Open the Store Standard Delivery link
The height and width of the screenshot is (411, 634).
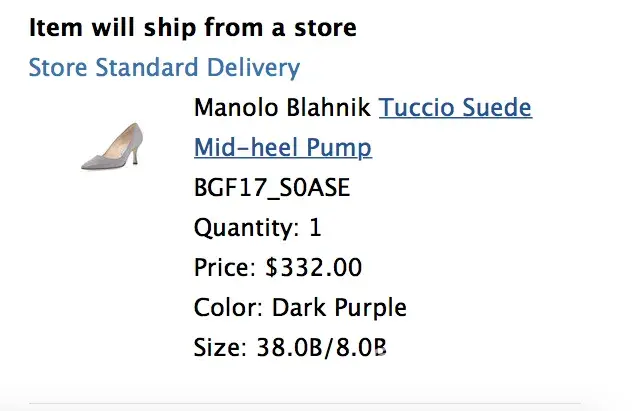click(x=164, y=68)
